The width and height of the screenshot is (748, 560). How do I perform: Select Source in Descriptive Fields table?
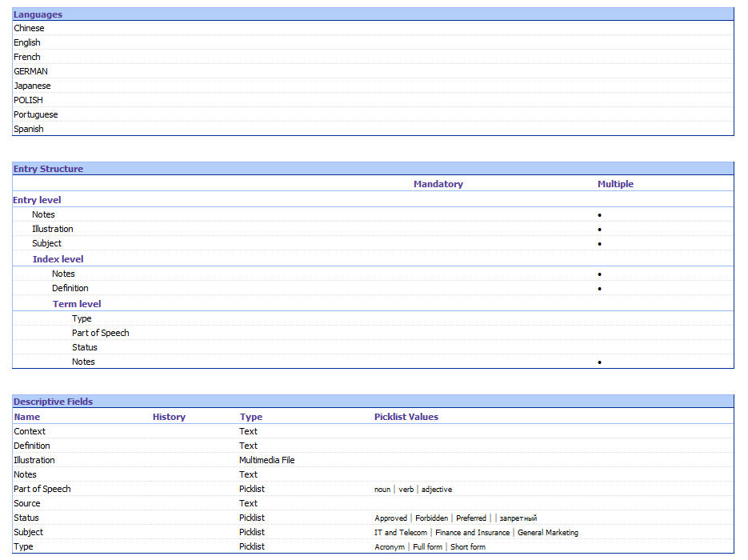(27, 503)
